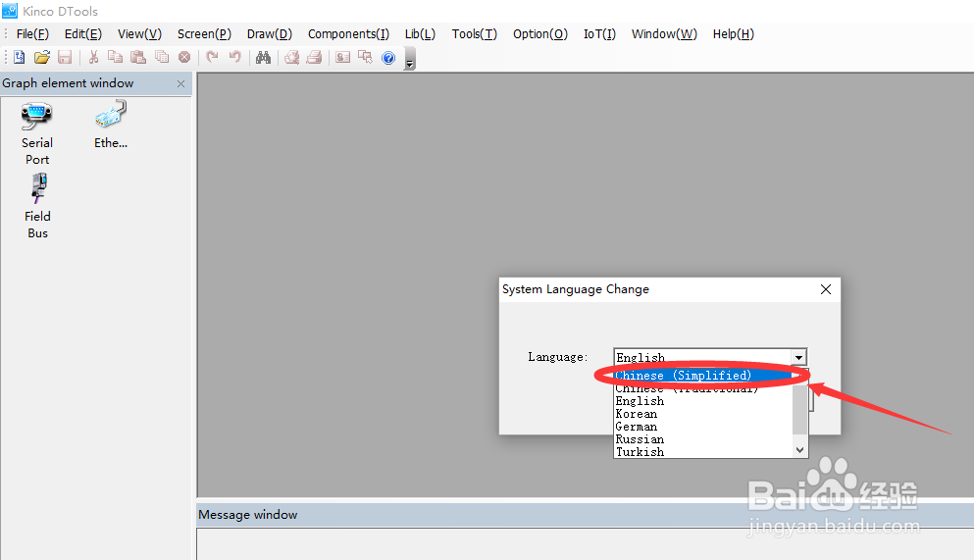The width and height of the screenshot is (974, 560).
Task: Close the System Language Change dialog
Action: [x=826, y=289]
